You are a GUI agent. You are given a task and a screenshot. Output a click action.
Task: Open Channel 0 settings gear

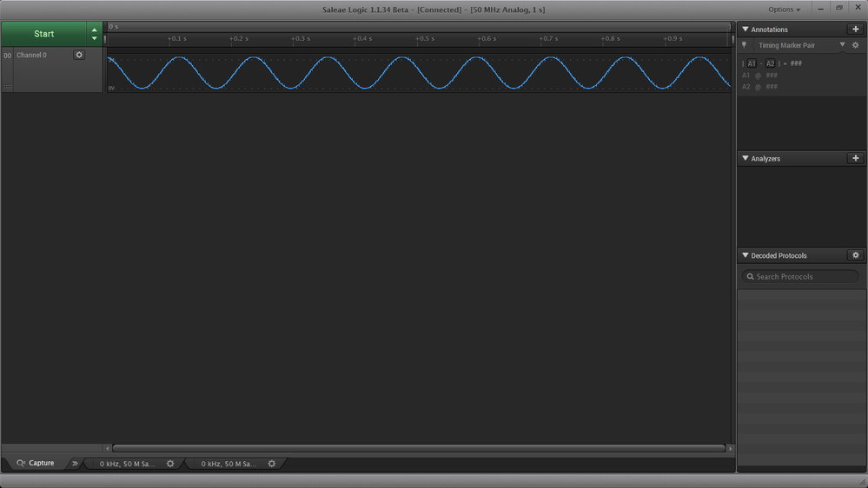pos(79,55)
